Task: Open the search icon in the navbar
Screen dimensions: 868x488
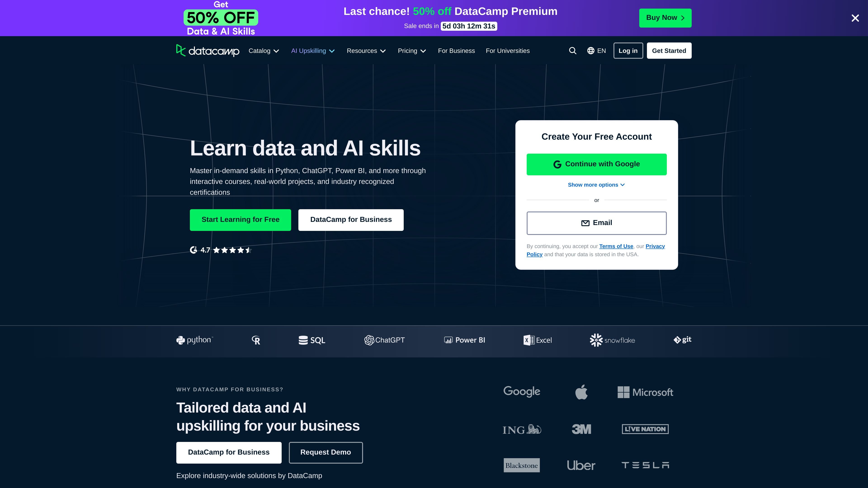Action: tap(573, 51)
